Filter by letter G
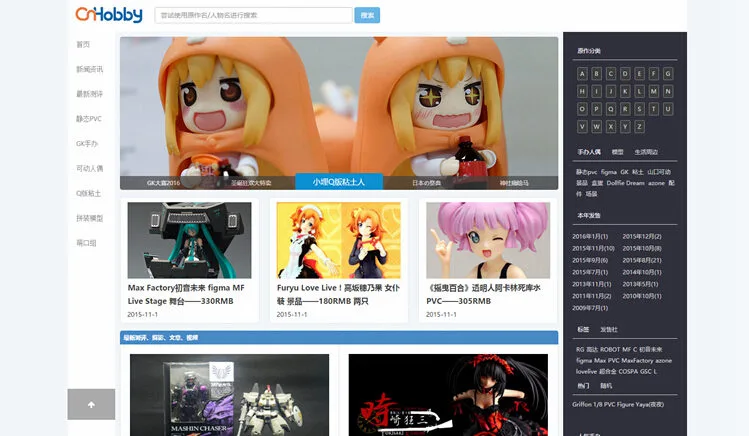This screenshot has height=436, width=749. [x=668, y=74]
